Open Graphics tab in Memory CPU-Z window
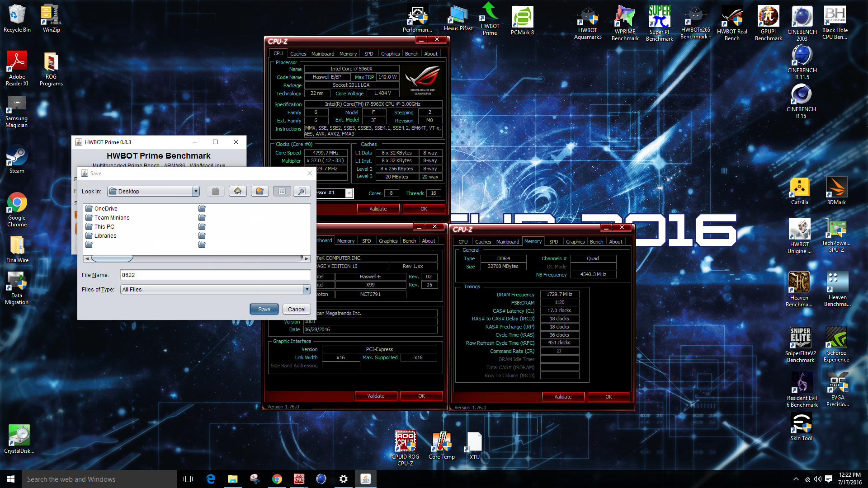The image size is (868, 488). pos(575,241)
